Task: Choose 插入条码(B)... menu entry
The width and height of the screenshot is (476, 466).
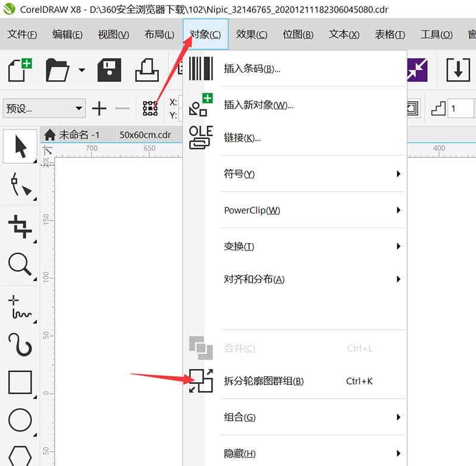Action: [x=295, y=69]
